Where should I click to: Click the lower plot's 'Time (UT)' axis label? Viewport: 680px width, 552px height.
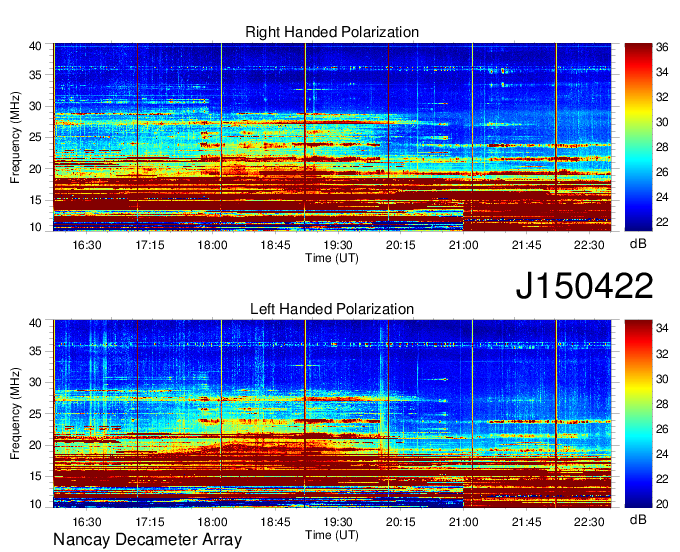332,535
